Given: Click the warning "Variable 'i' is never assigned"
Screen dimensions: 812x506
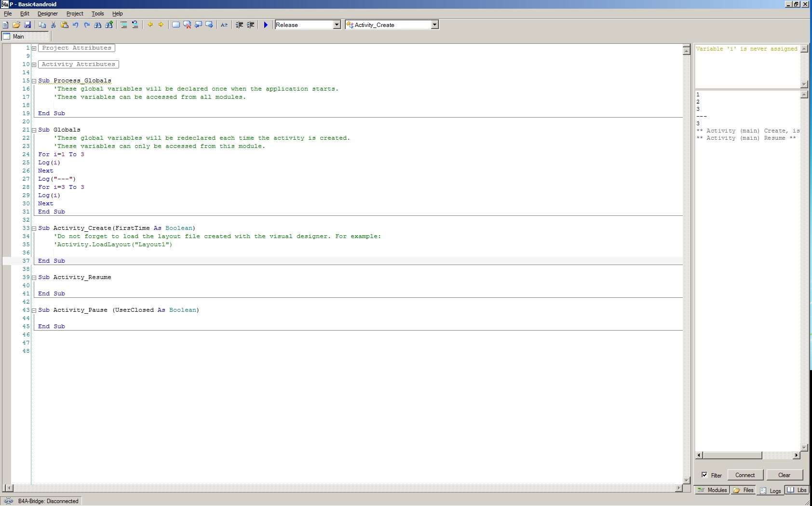Looking at the screenshot, I should click(746, 49).
